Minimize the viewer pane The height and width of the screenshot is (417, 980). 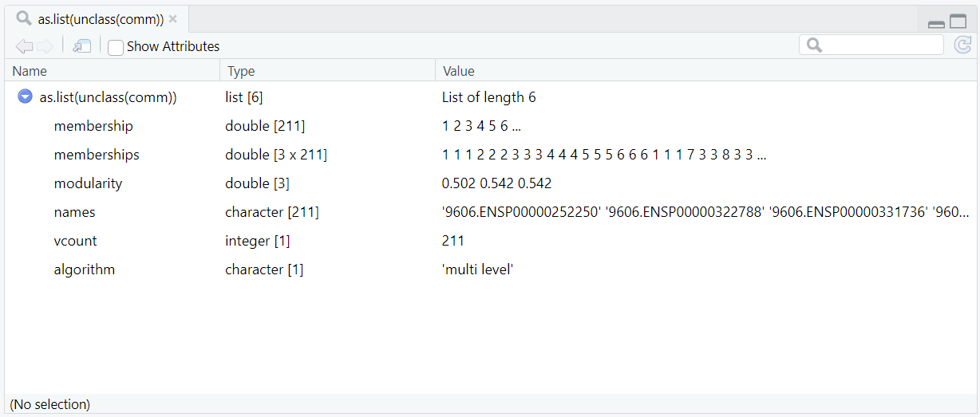(x=936, y=23)
